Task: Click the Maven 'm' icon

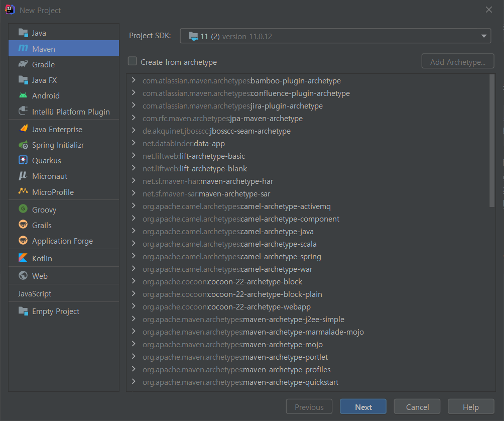Action: pyautogui.click(x=23, y=48)
